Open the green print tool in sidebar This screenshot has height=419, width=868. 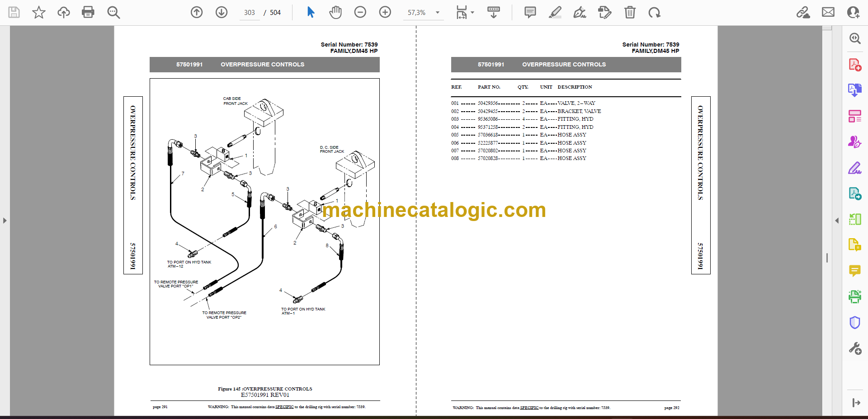coord(855,297)
